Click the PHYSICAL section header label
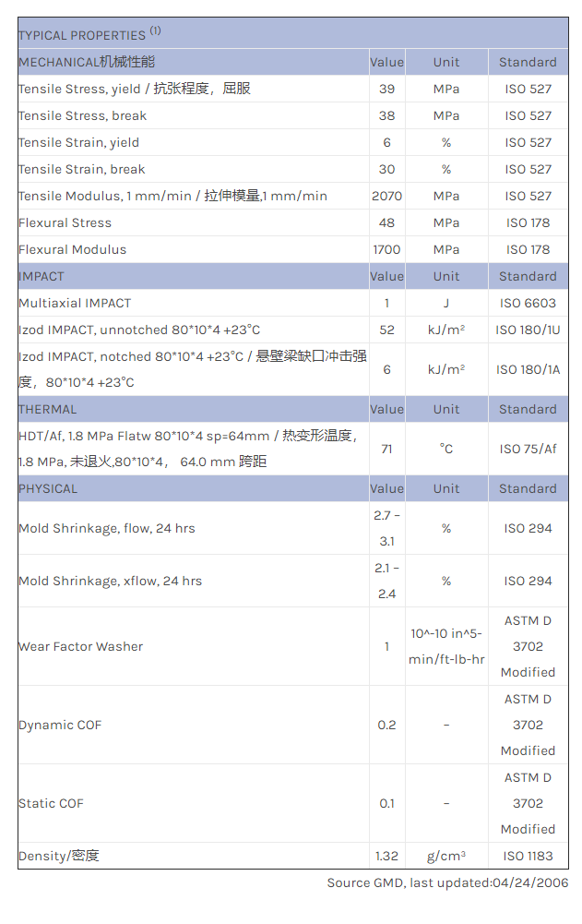This screenshot has width=582, height=924. click(x=48, y=488)
